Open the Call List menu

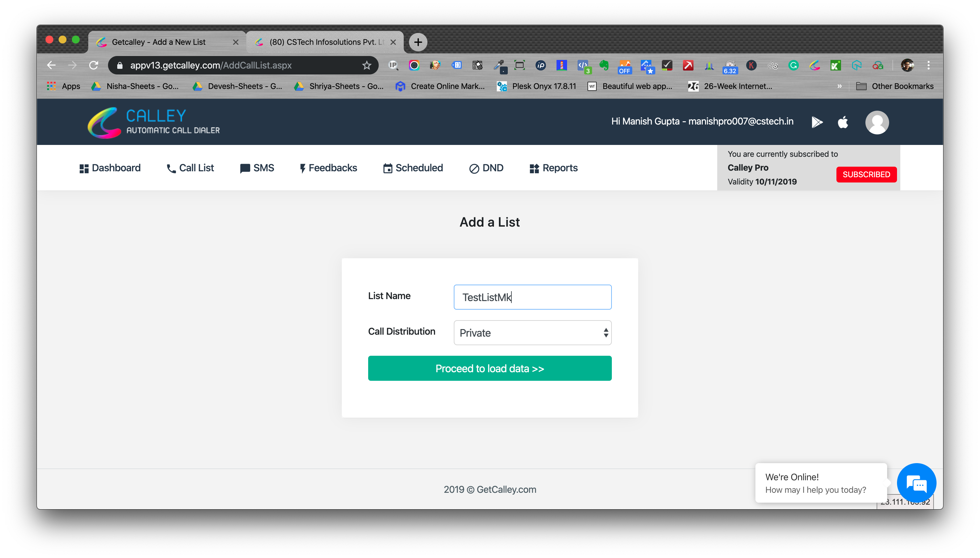[190, 168]
